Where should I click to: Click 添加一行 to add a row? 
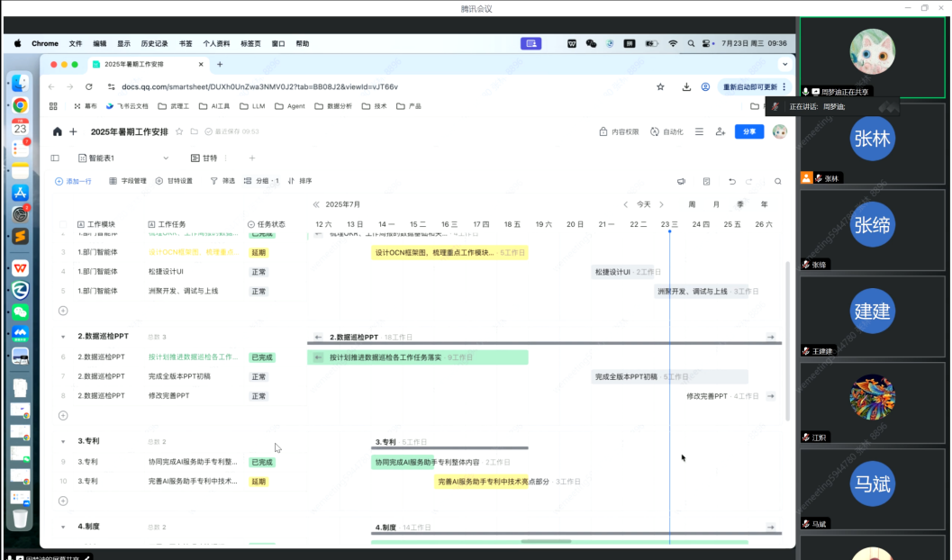(73, 181)
